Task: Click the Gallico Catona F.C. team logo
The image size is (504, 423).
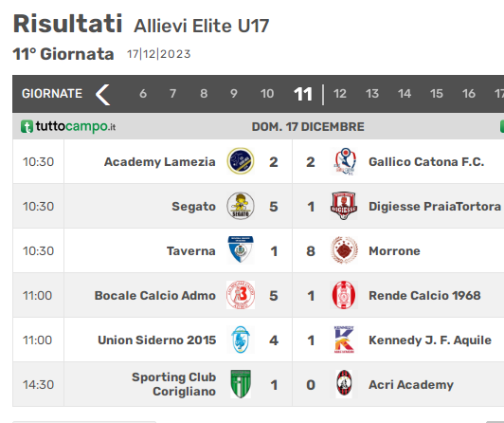Action: tap(344, 161)
